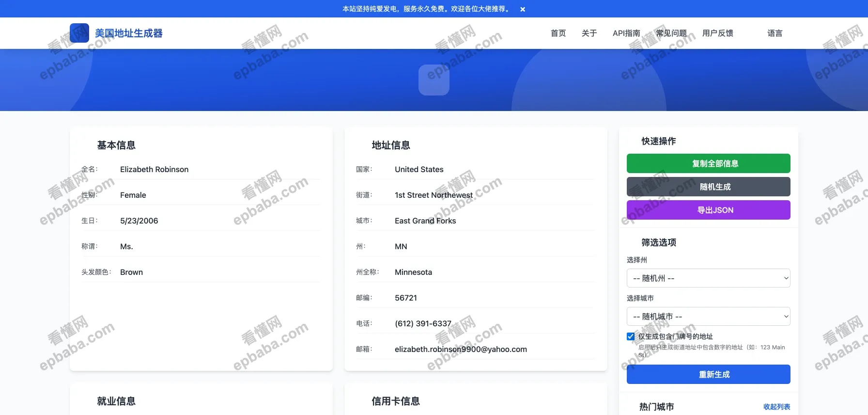Click the blue site logo icon
The height and width of the screenshot is (415, 868).
click(79, 33)
